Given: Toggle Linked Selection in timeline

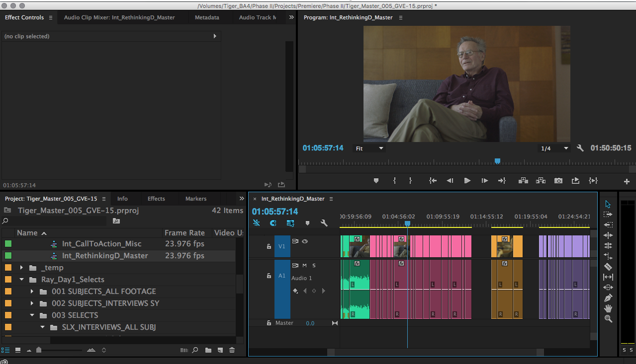Looking at the screenshot, I should click(290, 223).
